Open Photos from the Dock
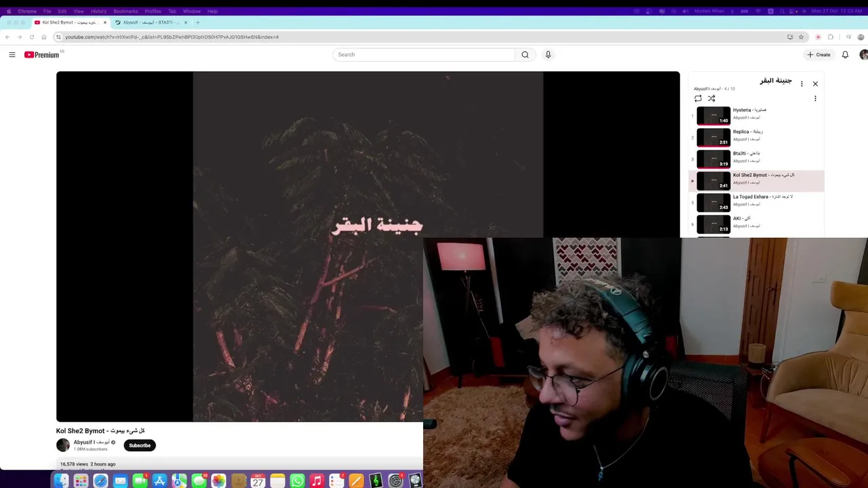 (218, 481)
